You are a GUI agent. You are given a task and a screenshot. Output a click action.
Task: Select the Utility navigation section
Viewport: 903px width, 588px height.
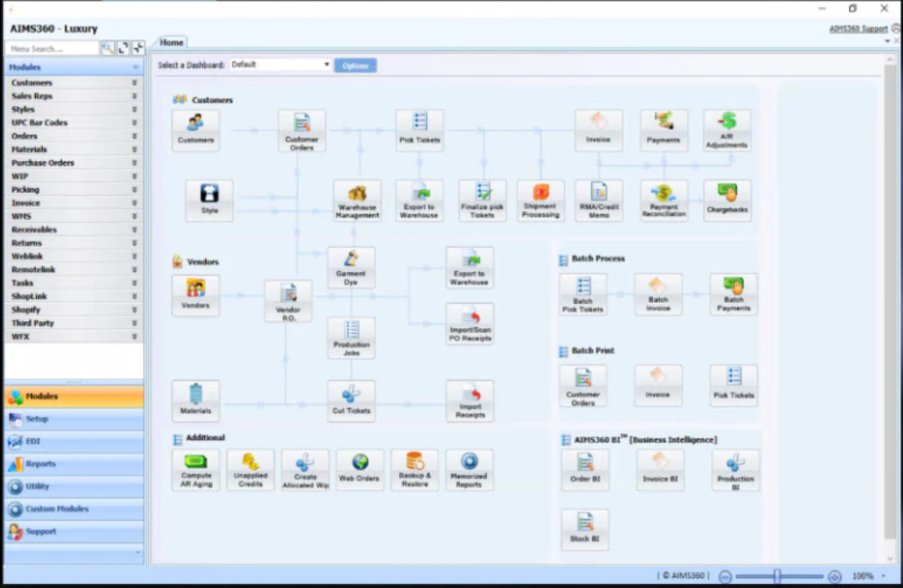[74, 487]
